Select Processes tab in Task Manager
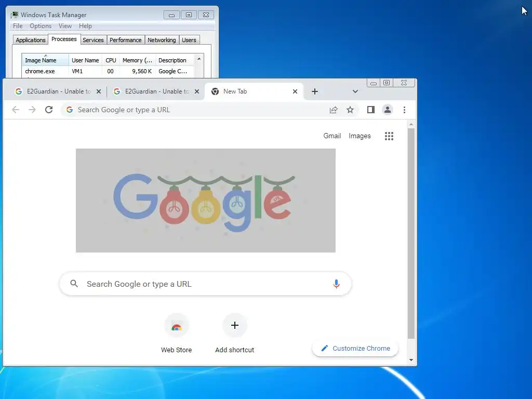 (x=64, y=39)
